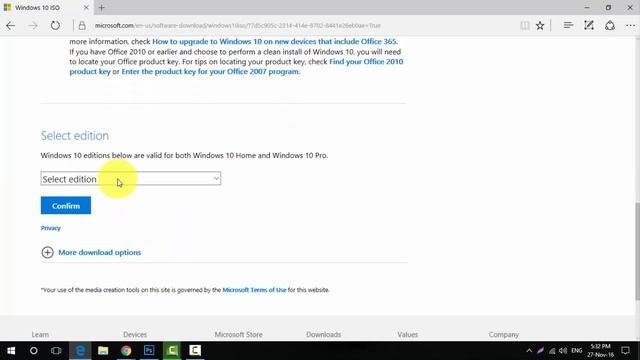Open the Action Center notification icon

[625, 351]
